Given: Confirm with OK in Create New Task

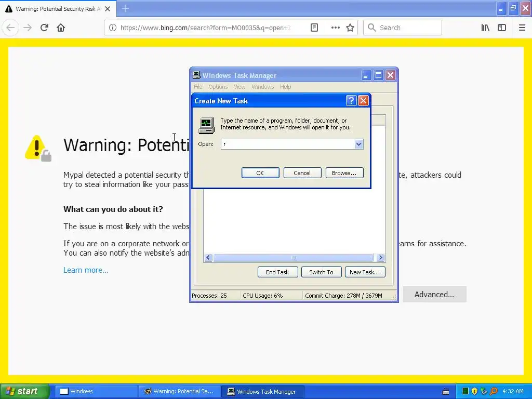Looking at the screenshot, I should coord(260,172).
